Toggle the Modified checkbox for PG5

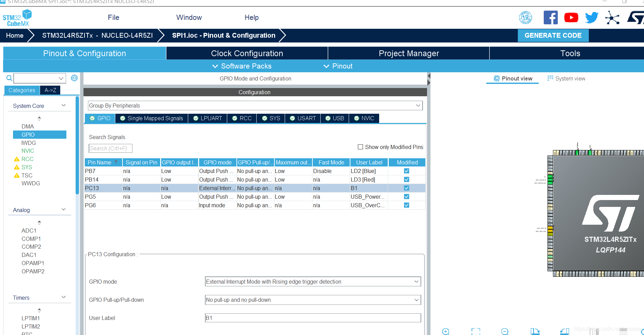407,197
